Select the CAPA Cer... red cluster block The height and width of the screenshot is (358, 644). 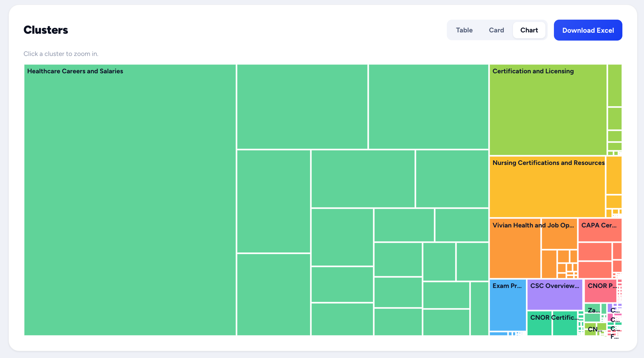point(600,230)
